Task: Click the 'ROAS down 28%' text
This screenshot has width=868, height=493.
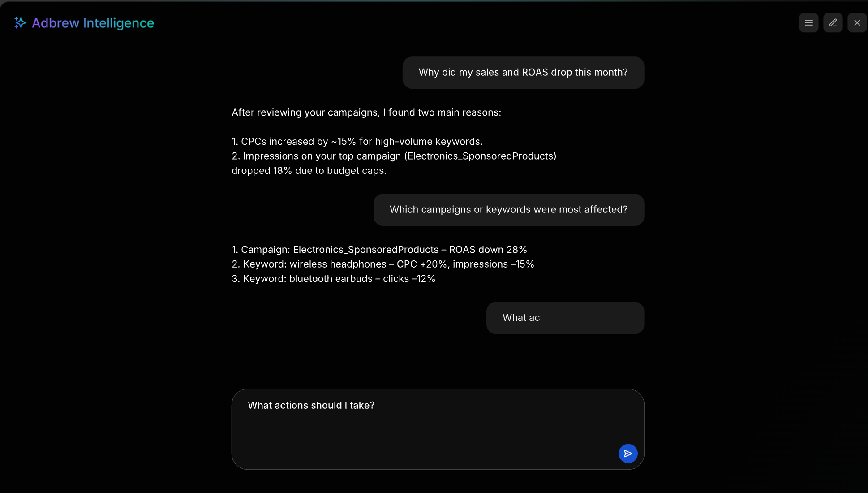Action: click(x=488, y=250)
